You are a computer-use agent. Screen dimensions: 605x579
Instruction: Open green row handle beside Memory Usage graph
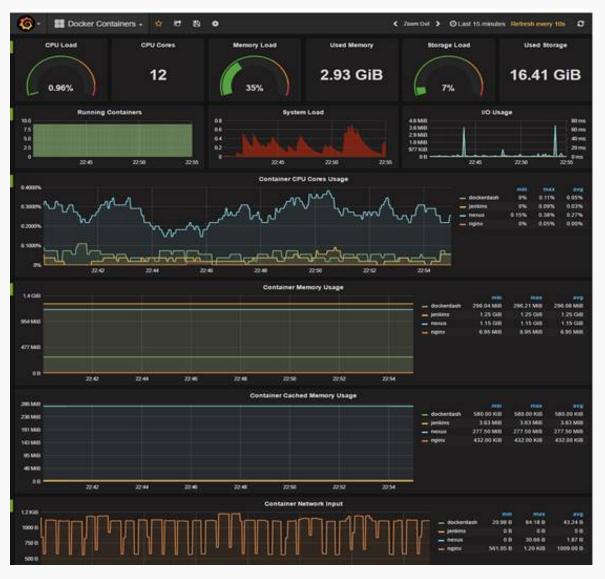coord(12,289)
